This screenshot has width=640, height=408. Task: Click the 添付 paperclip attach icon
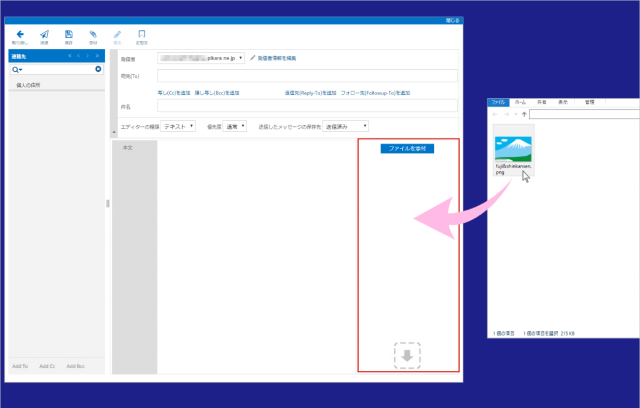point(93,35)
